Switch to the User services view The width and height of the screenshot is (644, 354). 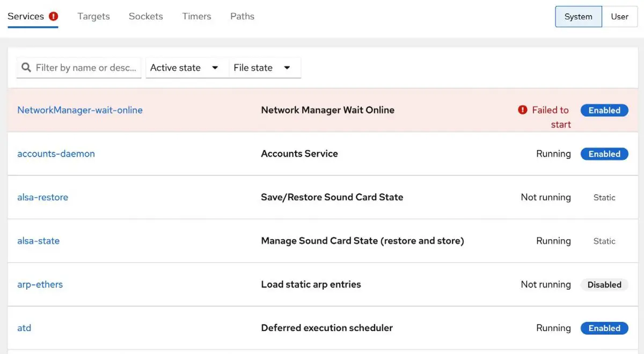coord(620,17)
